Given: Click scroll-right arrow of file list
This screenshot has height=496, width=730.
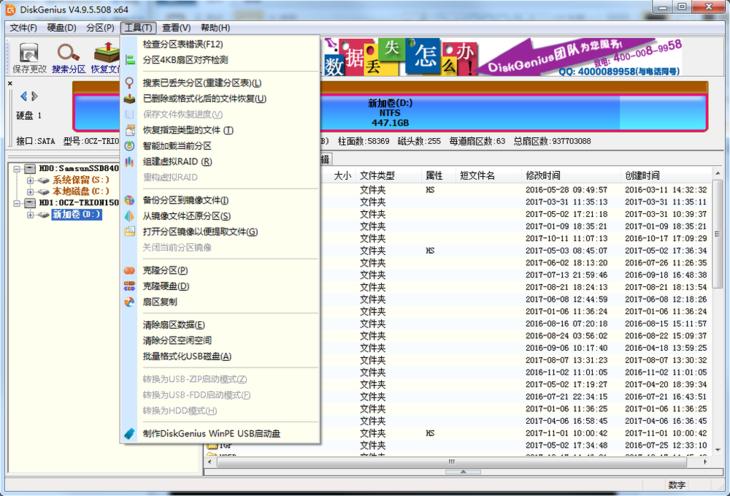Looking at the screenshot, I should (705, 462).
